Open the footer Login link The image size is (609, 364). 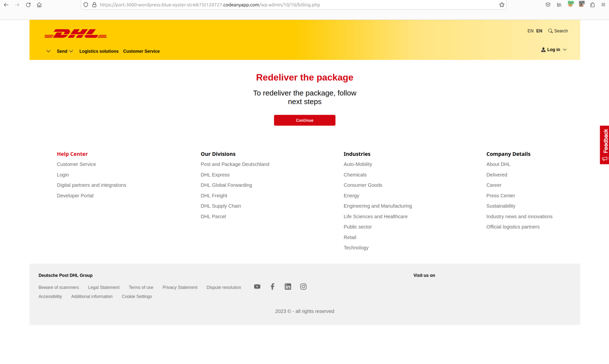point(63,175)
